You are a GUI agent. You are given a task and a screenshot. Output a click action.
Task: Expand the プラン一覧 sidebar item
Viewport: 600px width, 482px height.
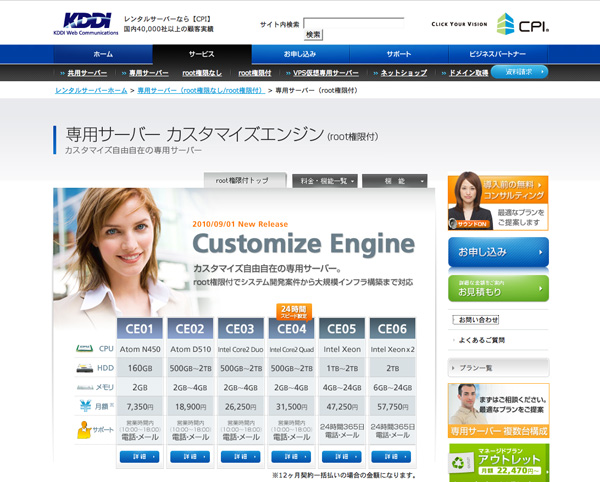[498, 368]
